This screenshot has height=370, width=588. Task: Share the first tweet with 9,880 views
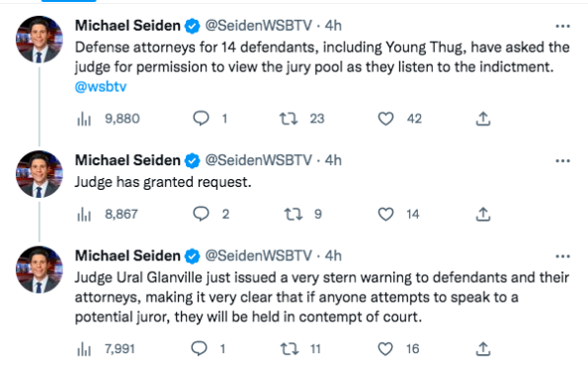point(483,119)
